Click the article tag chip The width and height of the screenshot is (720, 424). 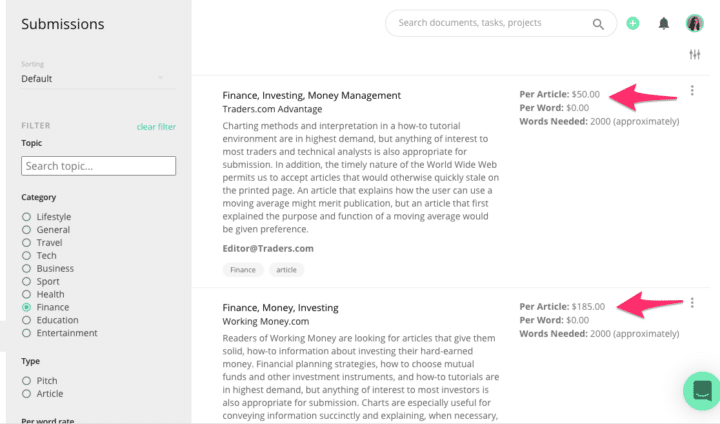coord(286,270)
